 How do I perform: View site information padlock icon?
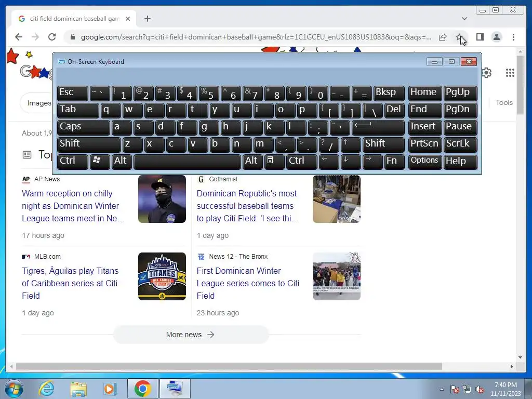point(72,37)
